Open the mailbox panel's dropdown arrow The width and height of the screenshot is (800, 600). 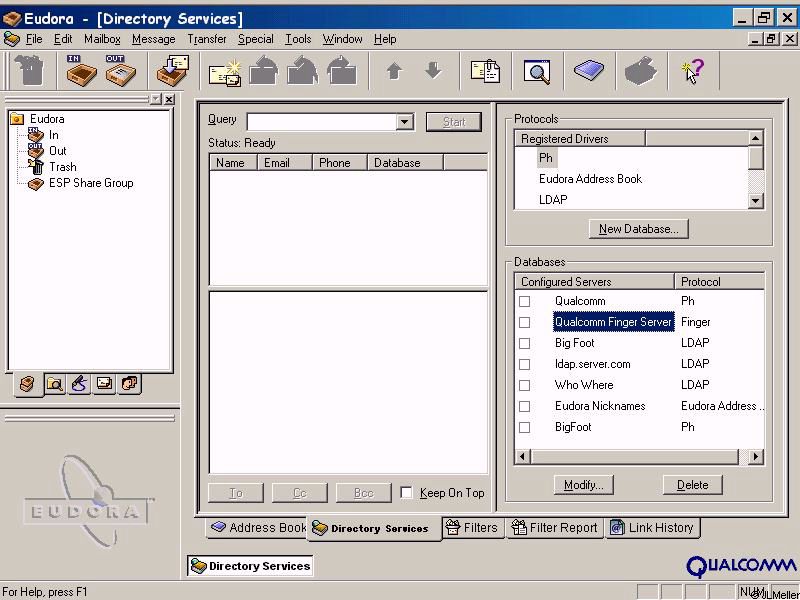[156, 99]
